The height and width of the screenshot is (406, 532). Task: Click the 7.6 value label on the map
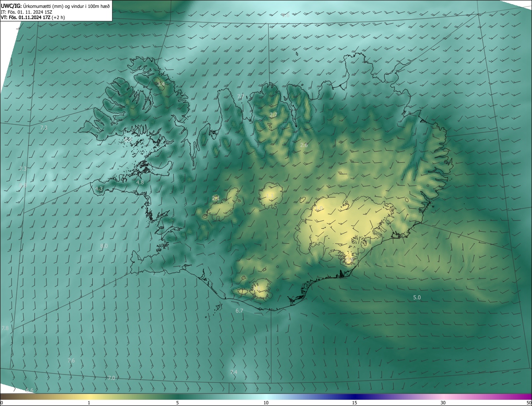[x=71, y=360]
